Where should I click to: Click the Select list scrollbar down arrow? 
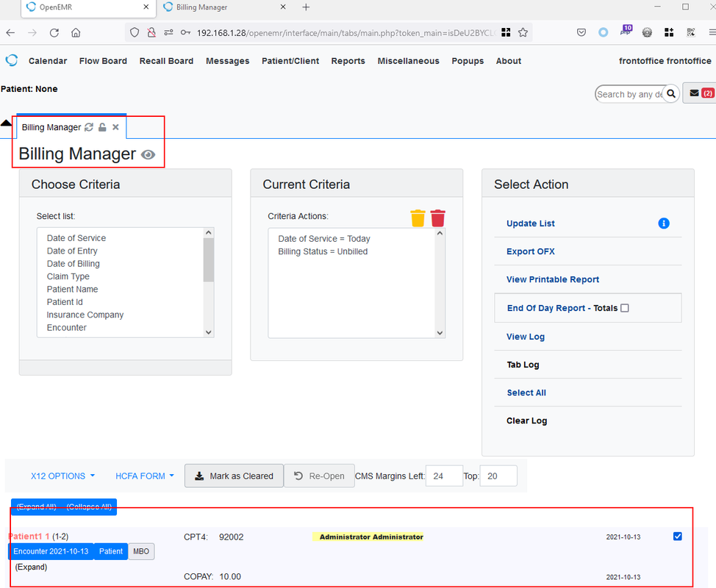209,332
